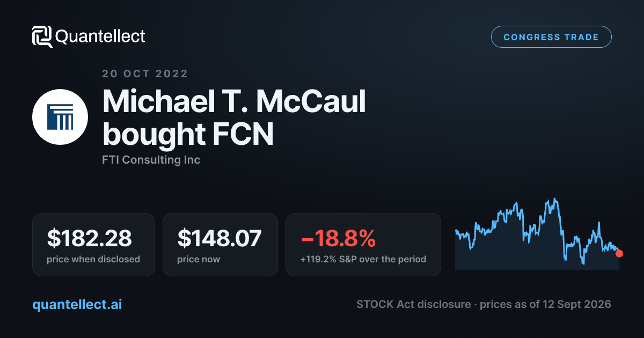Click the Quantellect wordmark text
Screen dimensions: 644x338
[x=100, y=36]
